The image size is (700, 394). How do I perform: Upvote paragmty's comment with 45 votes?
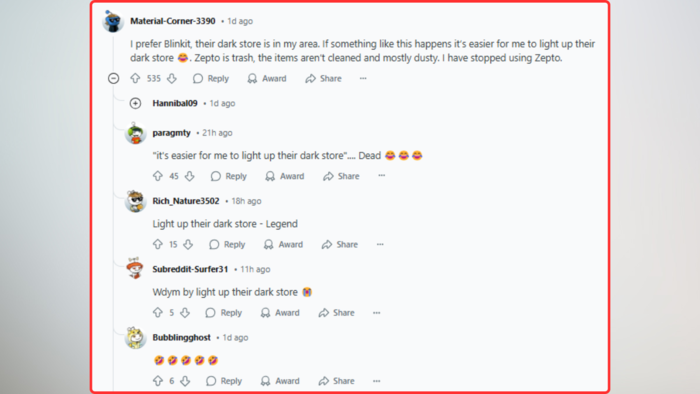(x=158, y=176)
